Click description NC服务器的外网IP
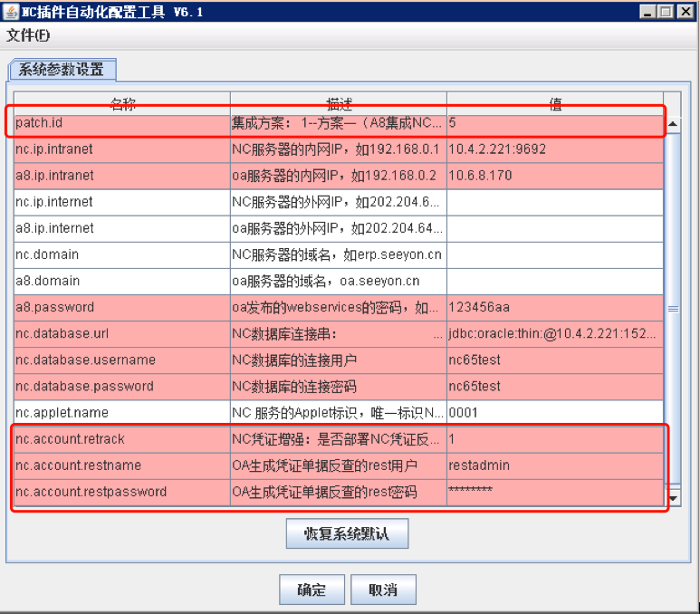Screen dimensions: 700x614 click(x=339, y=202)
